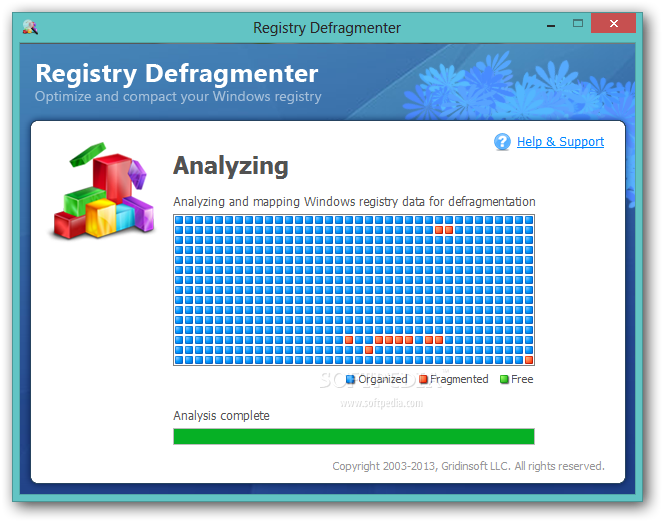Minimize the Registry Defragmenter window
Viewport: 663px width, 522px height.
(x=551, y=25)
